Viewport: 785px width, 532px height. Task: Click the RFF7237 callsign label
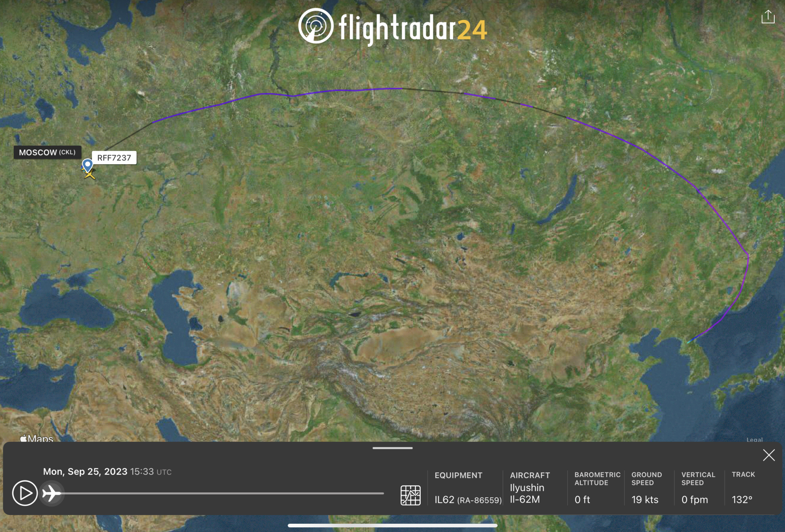[114, 158]
